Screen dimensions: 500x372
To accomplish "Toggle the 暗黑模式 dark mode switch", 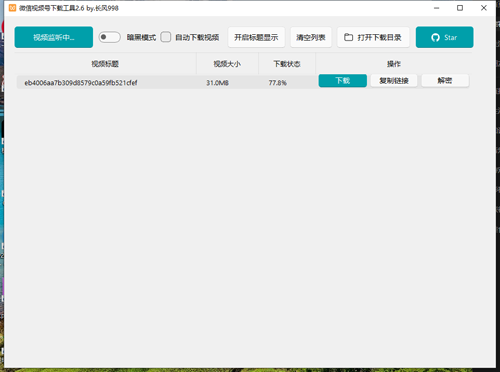I will click(x=109, y=37).
